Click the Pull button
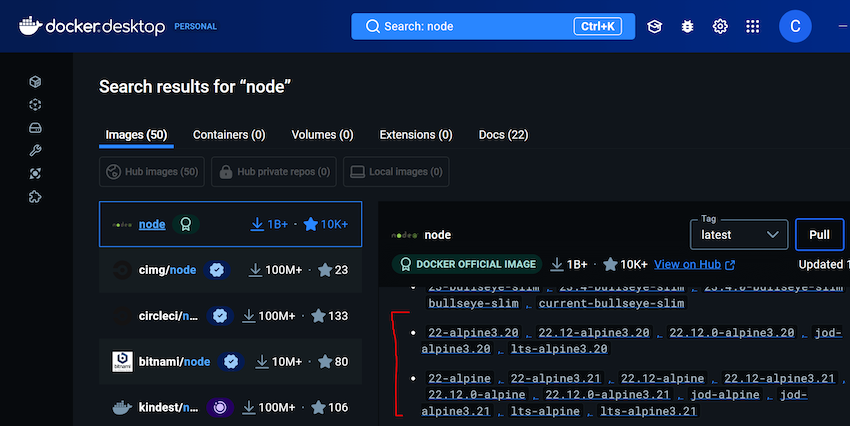The image size is (850, 426). (819, 235)
